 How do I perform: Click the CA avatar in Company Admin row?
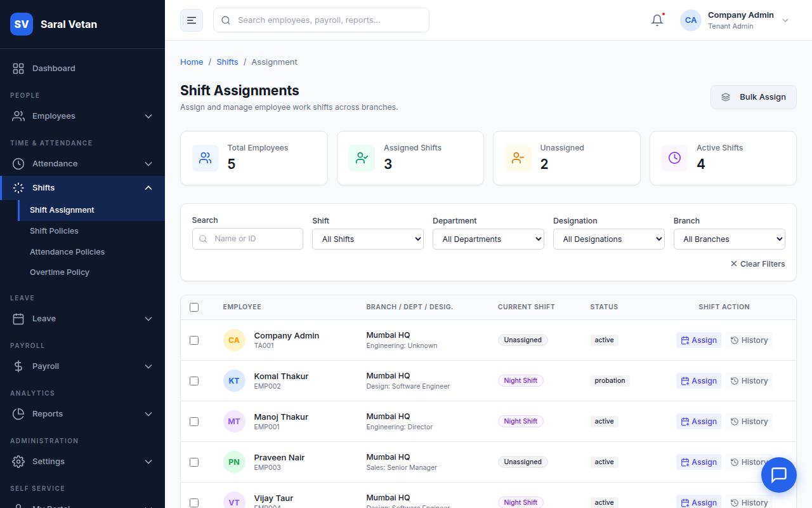(234, 340)
